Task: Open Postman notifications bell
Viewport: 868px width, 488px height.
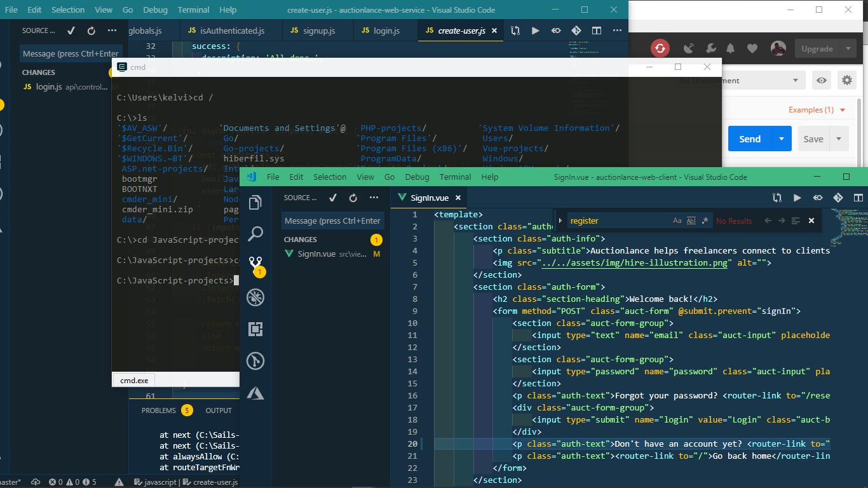Action: (731, 48)
